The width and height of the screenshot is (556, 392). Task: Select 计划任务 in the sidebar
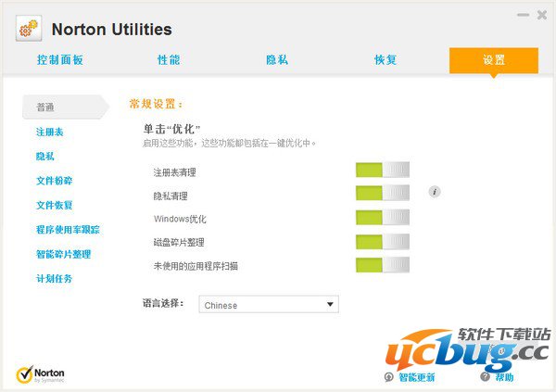click(x=54, y=278)
